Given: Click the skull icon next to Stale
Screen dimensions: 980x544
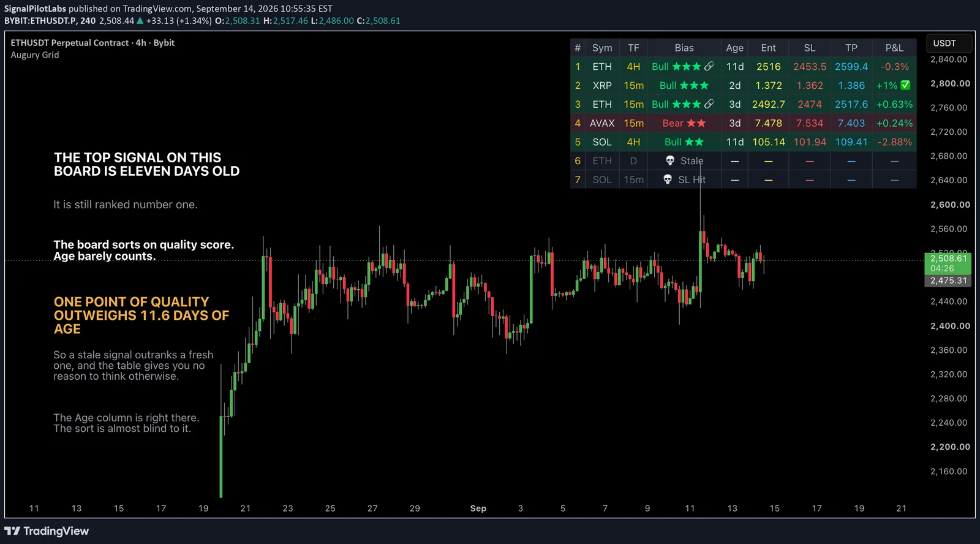Looking at the screenshot, I should tap(670, 161).
